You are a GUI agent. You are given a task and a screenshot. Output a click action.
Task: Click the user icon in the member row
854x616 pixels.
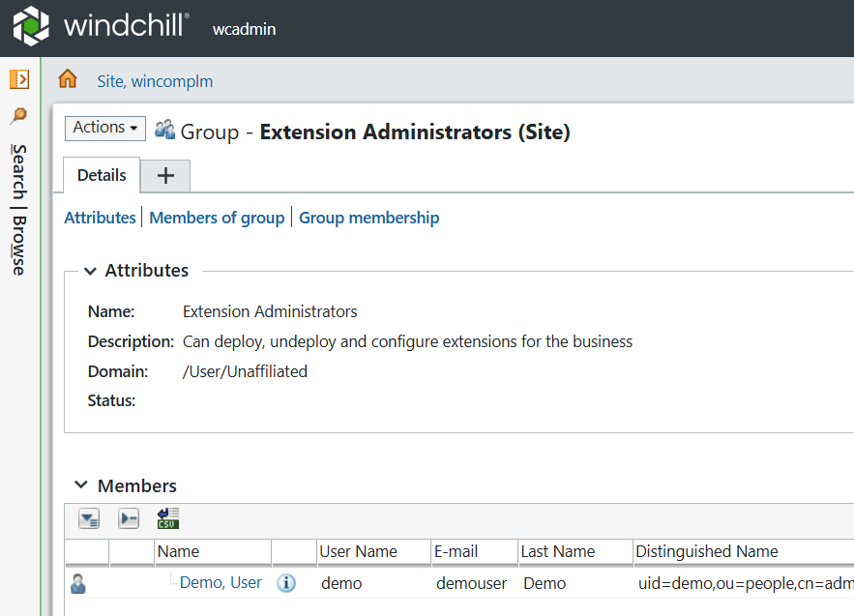[78, 583]
